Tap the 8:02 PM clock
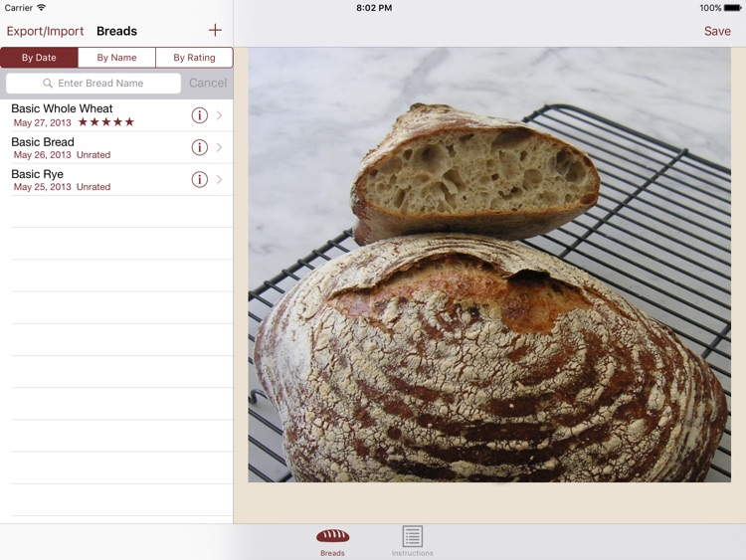This screenshot has width=746, height=560. tap(374, 8)
